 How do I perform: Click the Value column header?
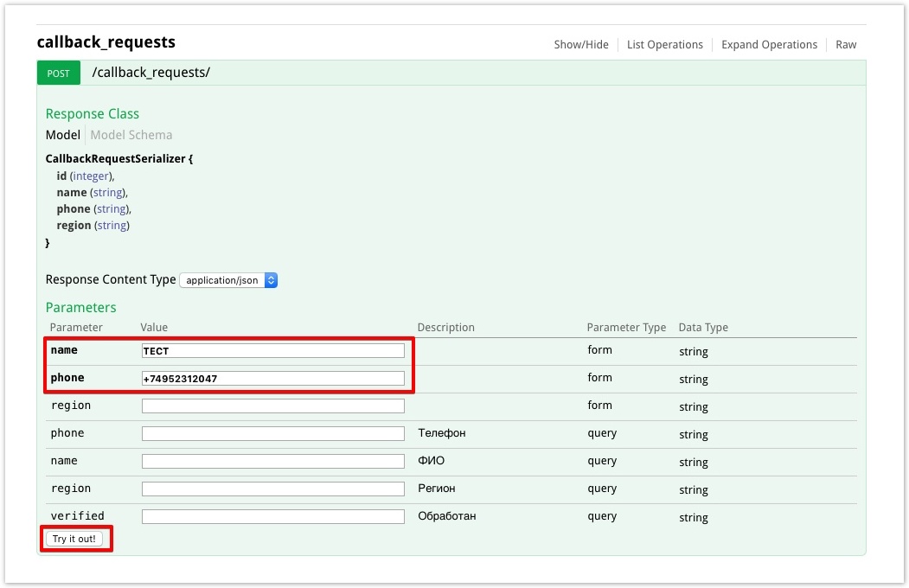pyautogui.click(x=154, y=328)
